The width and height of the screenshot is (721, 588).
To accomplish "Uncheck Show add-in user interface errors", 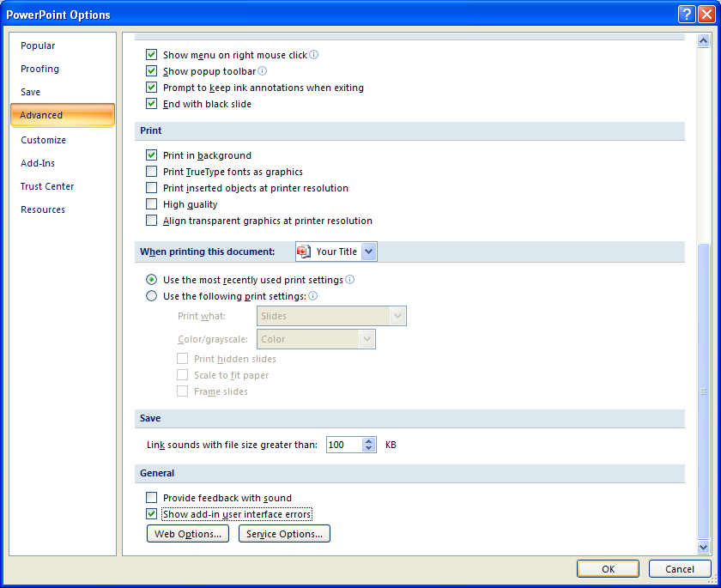I will 151,513.
